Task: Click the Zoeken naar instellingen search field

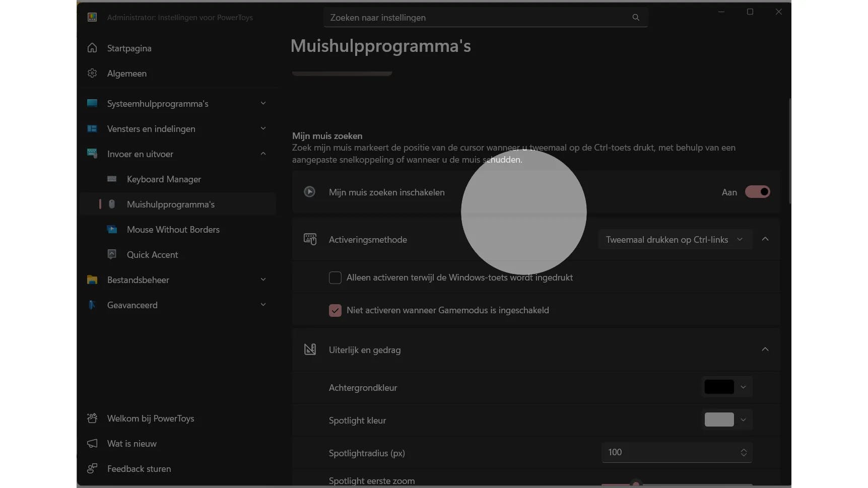Action: pos(486,17)
